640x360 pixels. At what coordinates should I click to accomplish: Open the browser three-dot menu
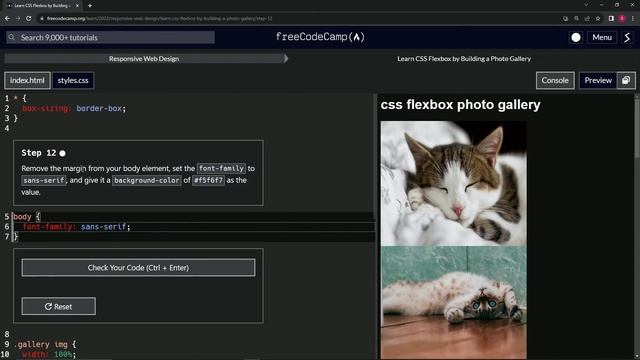tap(633, 18)
